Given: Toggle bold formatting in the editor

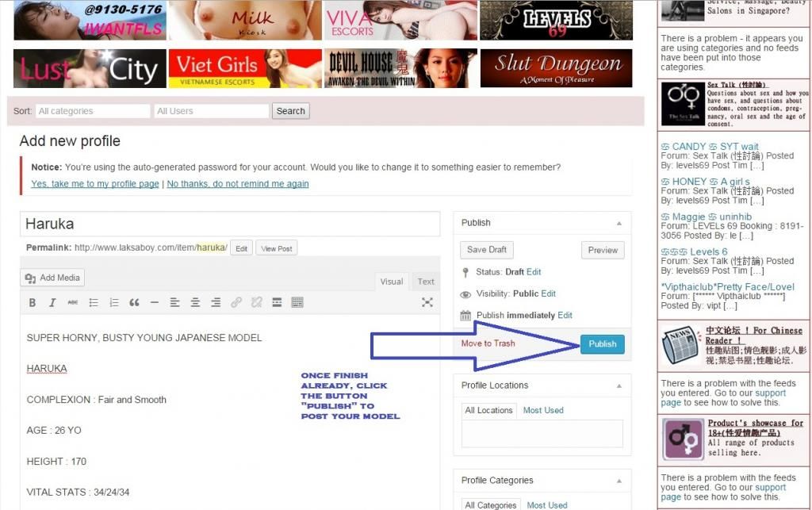Looking at the screenshot, I should (32, 302).
